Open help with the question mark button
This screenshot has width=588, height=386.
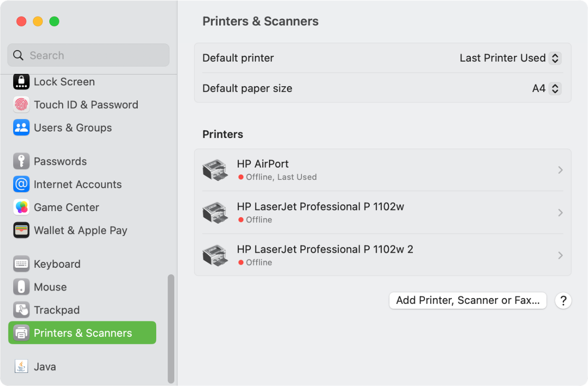click(x=563, y=301)
